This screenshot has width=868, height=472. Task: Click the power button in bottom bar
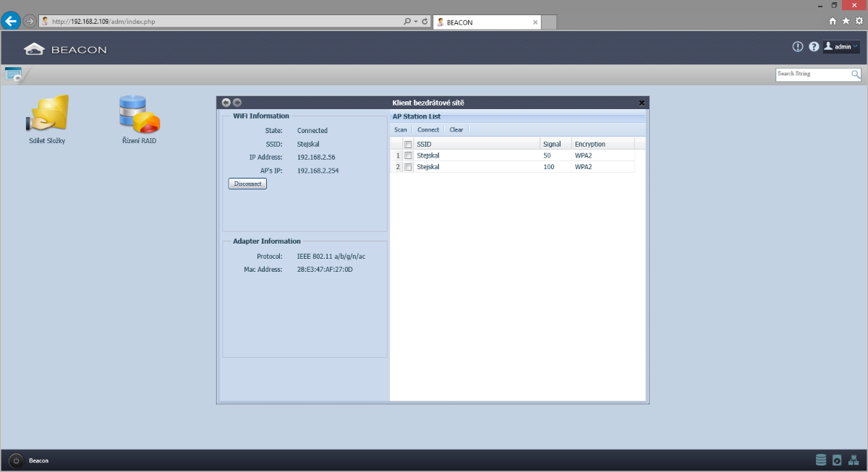[16, 460]
